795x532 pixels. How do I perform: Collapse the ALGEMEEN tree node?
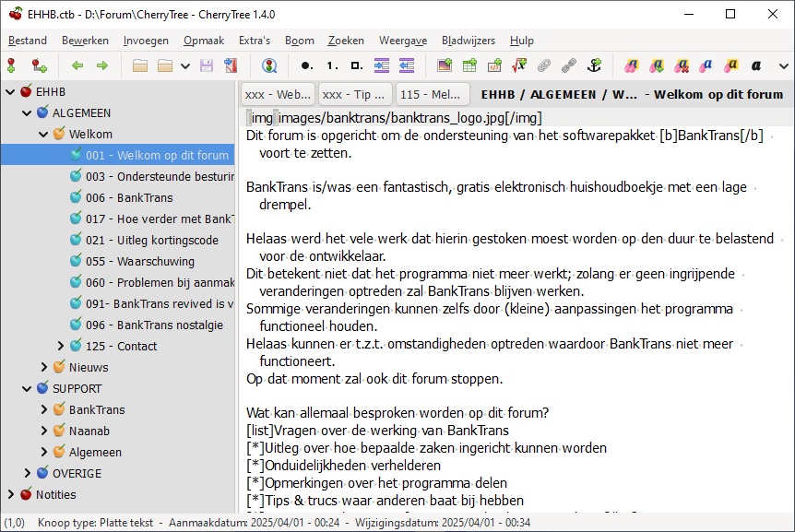(27, 112)
